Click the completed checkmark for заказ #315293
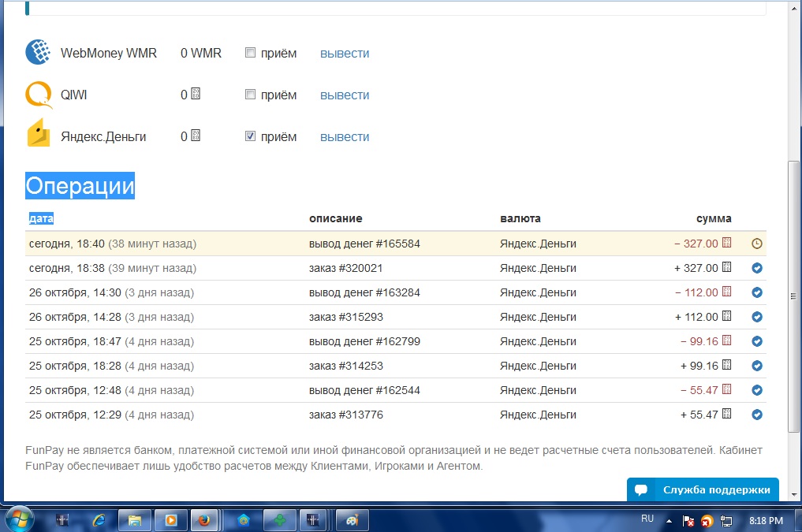 [x=757, y=317]
